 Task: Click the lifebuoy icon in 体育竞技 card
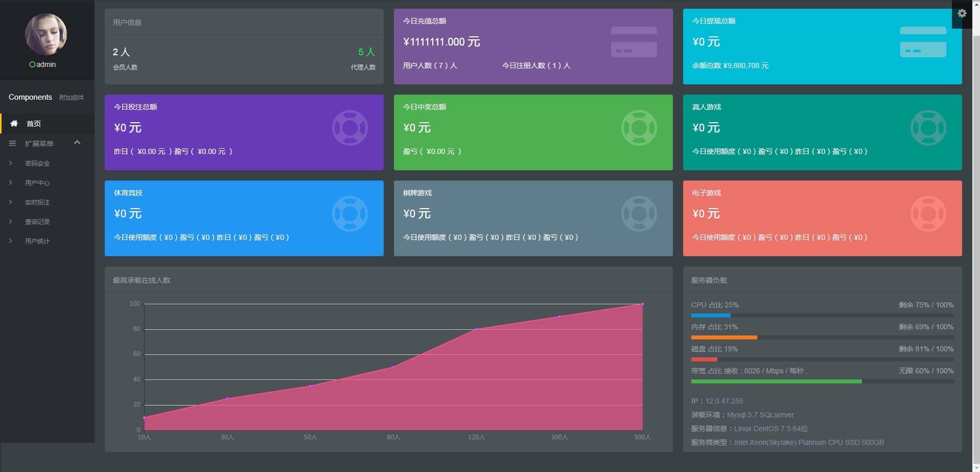(349, 214)
